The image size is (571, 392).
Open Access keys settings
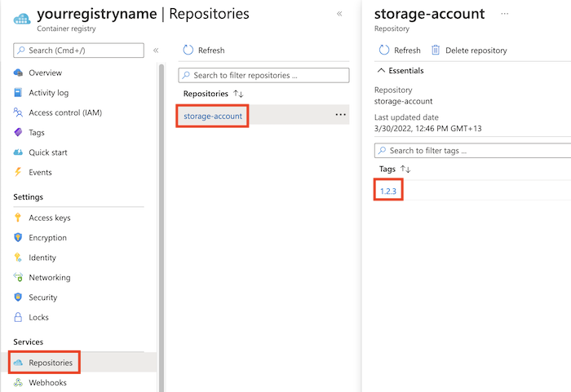[50, 218]
